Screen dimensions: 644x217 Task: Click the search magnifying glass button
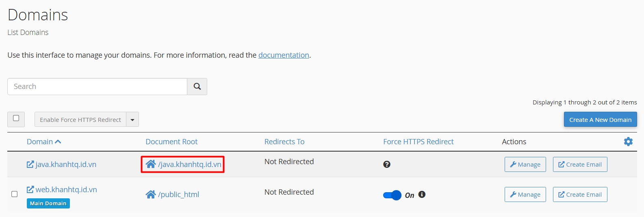click(x=197, y=87)
